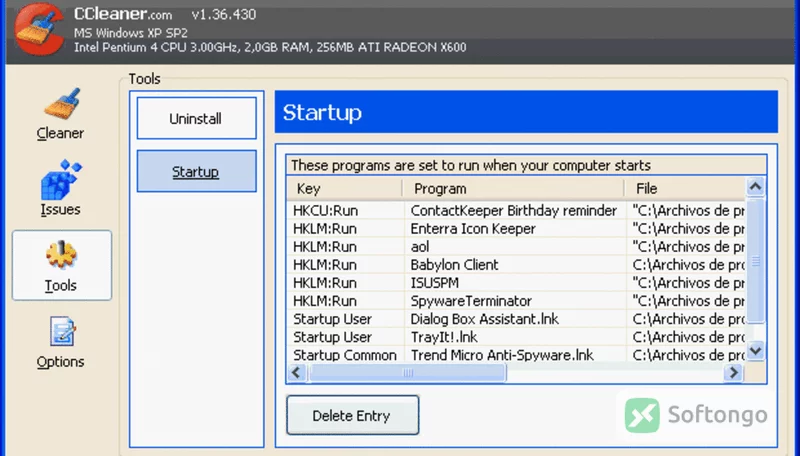Select the TrayIt!.lnk entry
The width and height of the screenshot is (800, 456).
515,337
